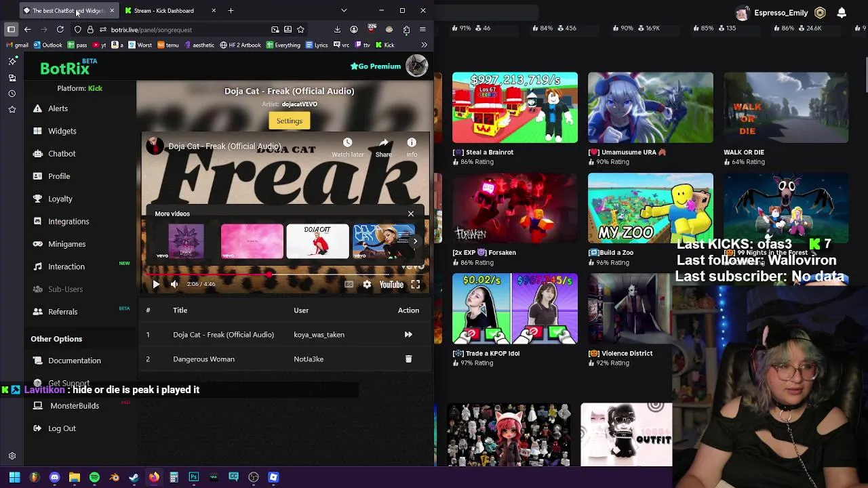Open the Lyrics bookmark
This screenshot has width=868, height=488.
click(x=317, y=45)
